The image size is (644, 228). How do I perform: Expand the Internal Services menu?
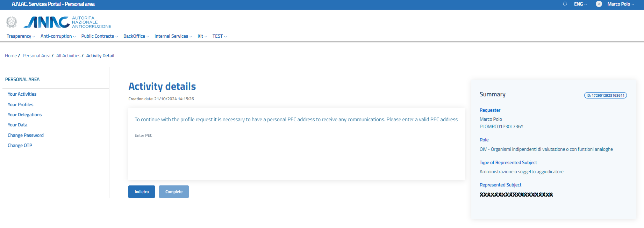(x=173, y=36)
